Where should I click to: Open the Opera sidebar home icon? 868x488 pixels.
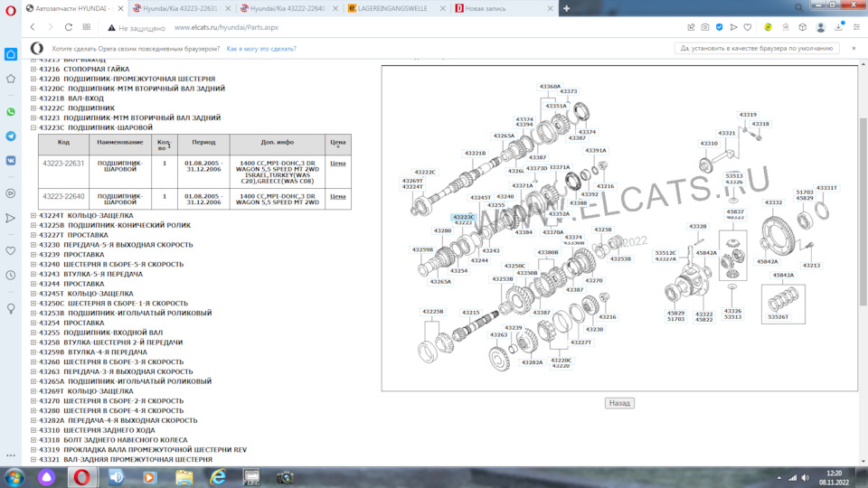point(11,54)
